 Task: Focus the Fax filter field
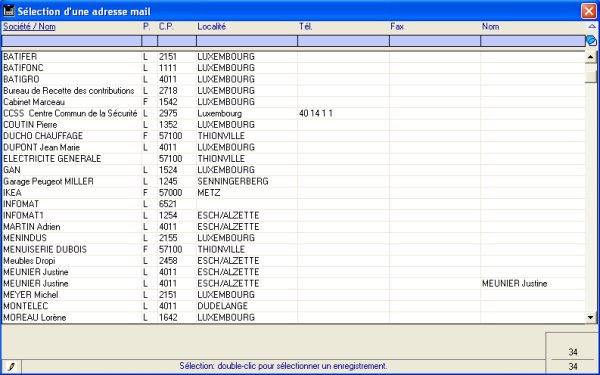pos(435,41)
